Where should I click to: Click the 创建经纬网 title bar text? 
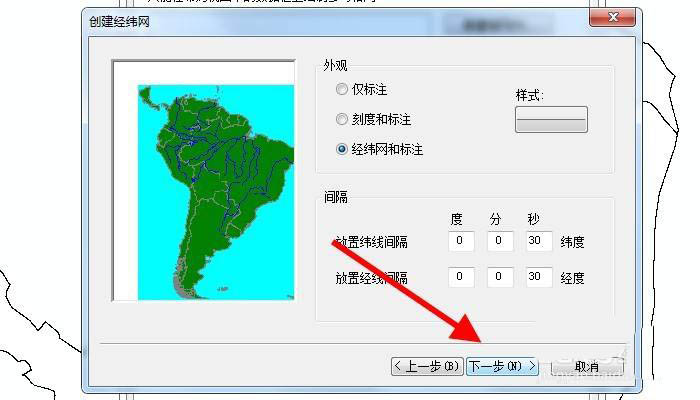119,21
